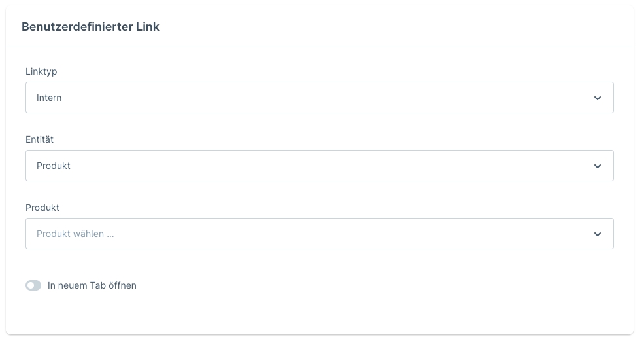This screenshot has width=644, height=343.
Task: Click the empty header area right of the title
Action: pyautogui.click(x=392, y=27)
